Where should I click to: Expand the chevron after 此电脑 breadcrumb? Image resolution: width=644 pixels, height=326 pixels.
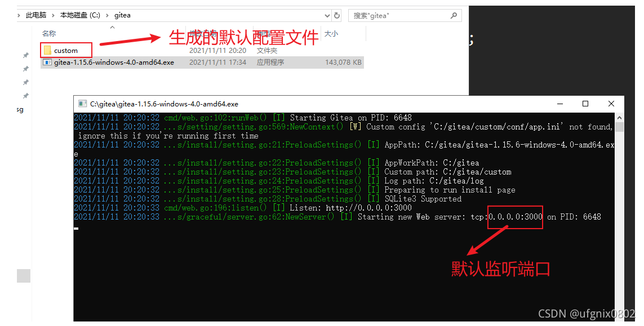point(52,15)
